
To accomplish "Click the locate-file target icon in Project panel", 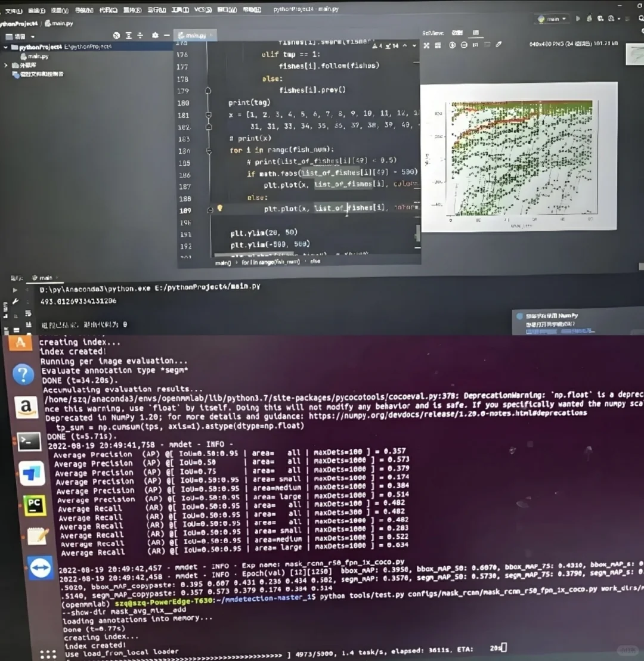I will click(116, 35).
